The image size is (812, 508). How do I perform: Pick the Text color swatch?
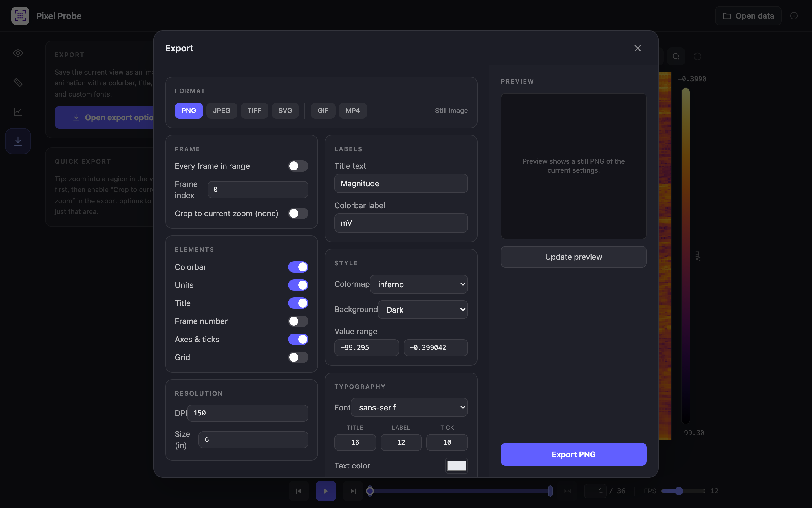click(x=457, y=466)
